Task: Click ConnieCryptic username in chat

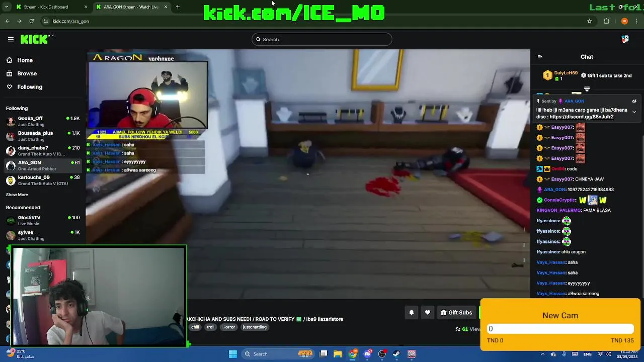Action: (560, 200)
